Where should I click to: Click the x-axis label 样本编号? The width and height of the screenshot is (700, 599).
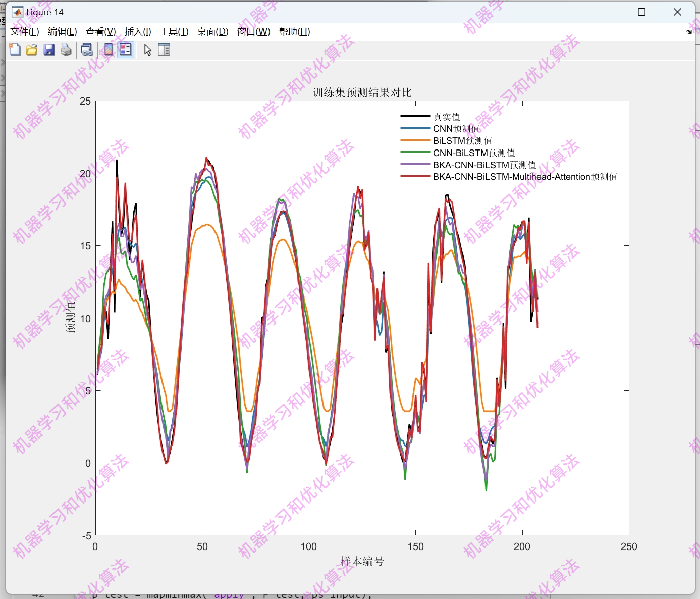(x=362, y=561)
